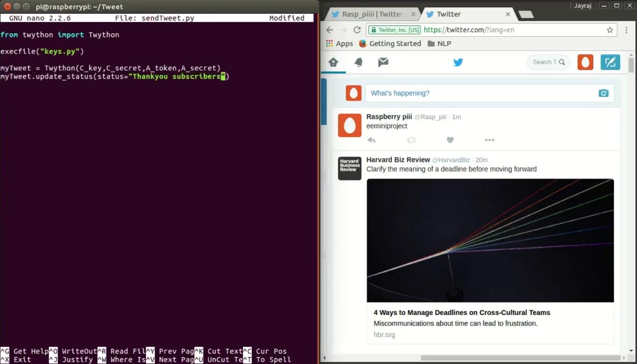
Task: Retweet the eeminiproject tweet
Action: [411, 140]
